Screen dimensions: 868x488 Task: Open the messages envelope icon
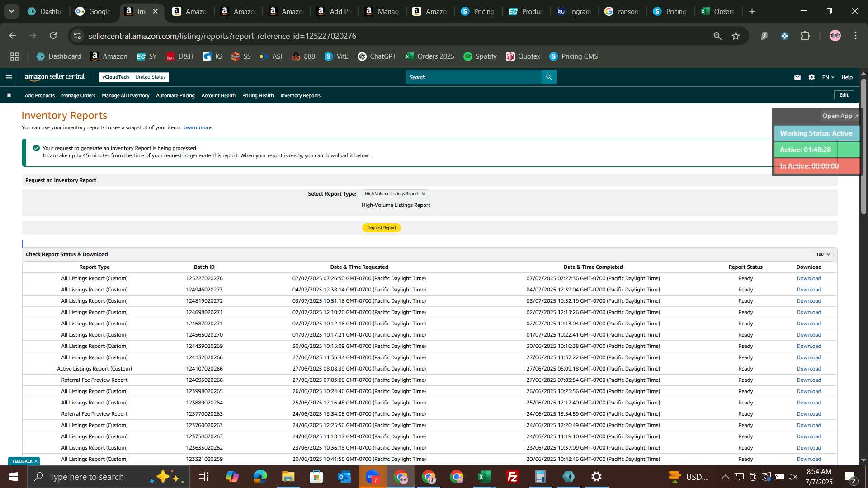(797, 77)
